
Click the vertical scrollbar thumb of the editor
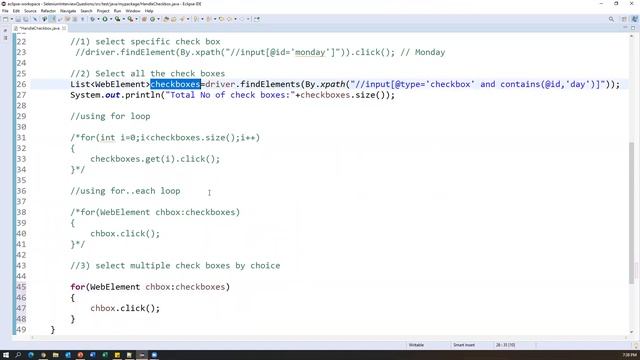click(632, 212)
